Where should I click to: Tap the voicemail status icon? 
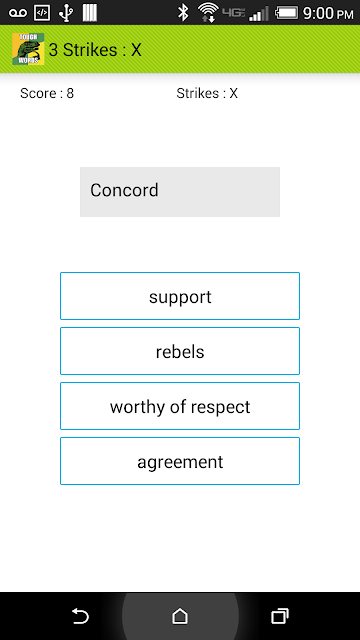click(18, 13)
